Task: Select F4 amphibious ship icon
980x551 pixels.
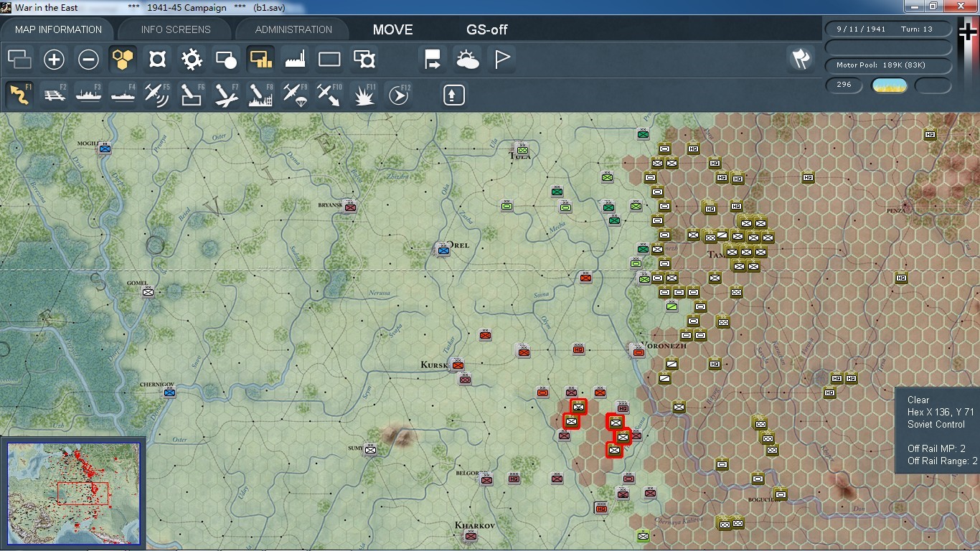Action: click(123, 95)
